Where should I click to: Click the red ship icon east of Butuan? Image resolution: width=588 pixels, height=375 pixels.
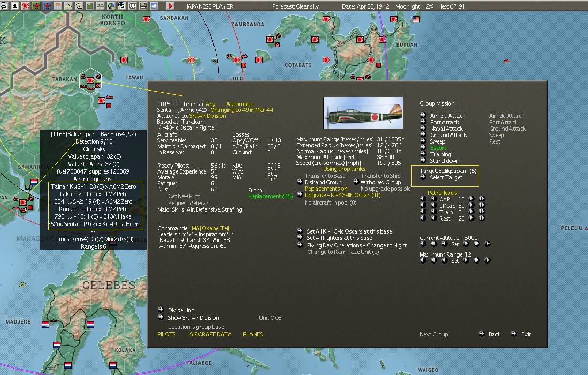click(507, 60)
